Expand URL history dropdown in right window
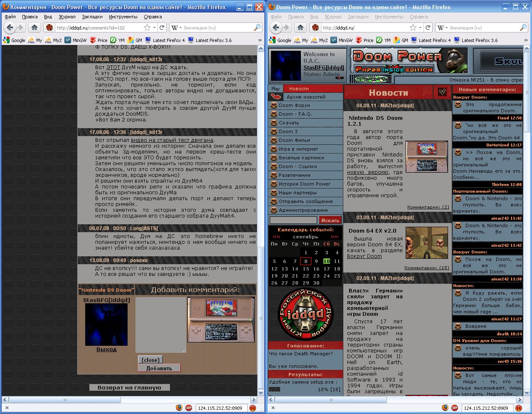This screenshot has width=532, height=414. pos(420,27)
